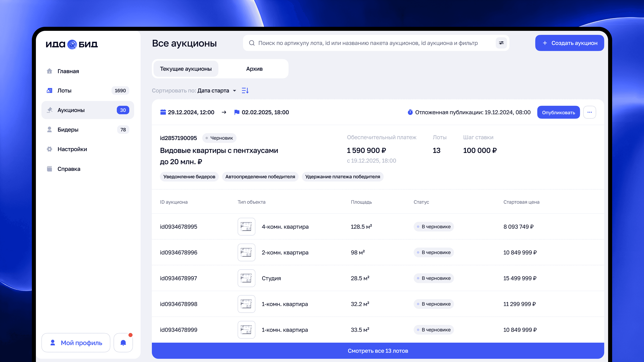This screenshot has height=362, width=644.
Task: Click the search input field
Action: (x=367, y=43)
